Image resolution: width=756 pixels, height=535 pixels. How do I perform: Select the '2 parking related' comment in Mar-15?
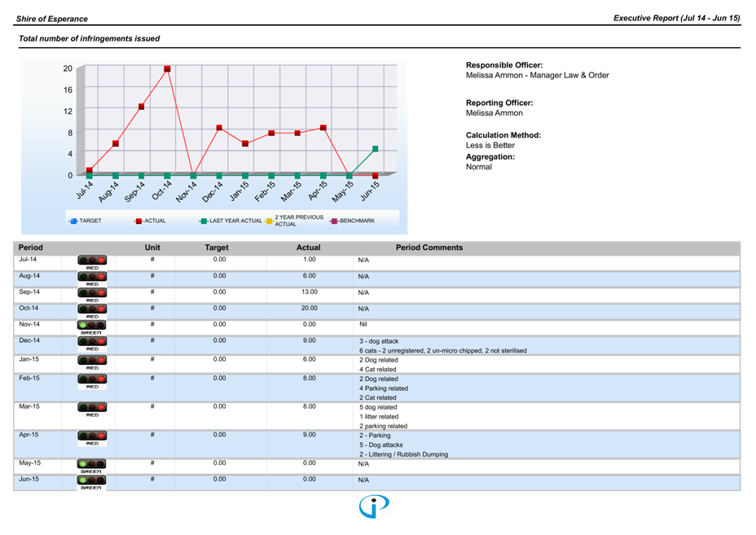point(384,426)
